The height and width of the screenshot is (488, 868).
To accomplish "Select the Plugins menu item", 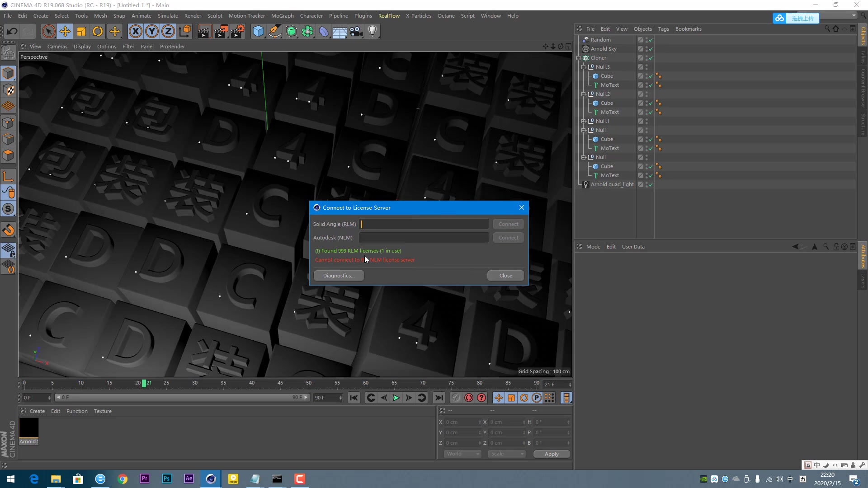I will (x=363, y=15).
